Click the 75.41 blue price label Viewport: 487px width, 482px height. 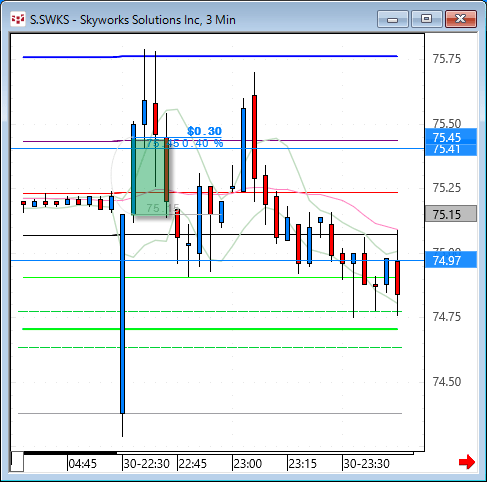point(451,150)
